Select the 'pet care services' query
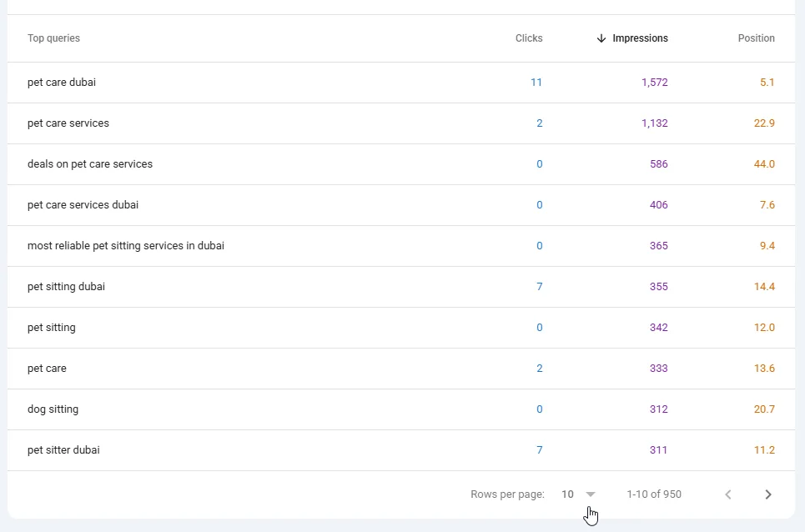The height and width of the screenshot is (532, 805). pos(68,123)
